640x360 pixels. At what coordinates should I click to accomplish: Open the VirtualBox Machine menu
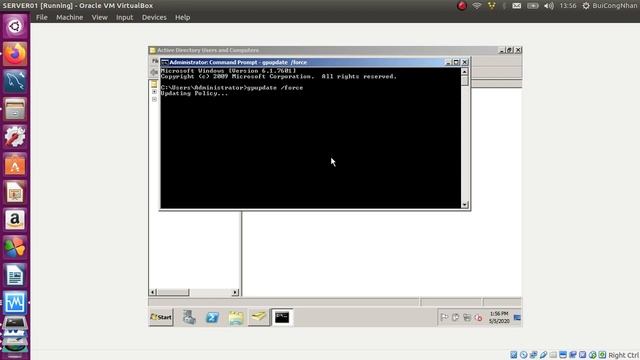[69, 18]
